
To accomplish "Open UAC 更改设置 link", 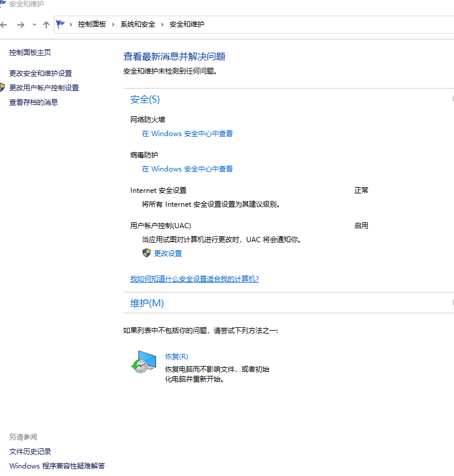I will 168,254.
